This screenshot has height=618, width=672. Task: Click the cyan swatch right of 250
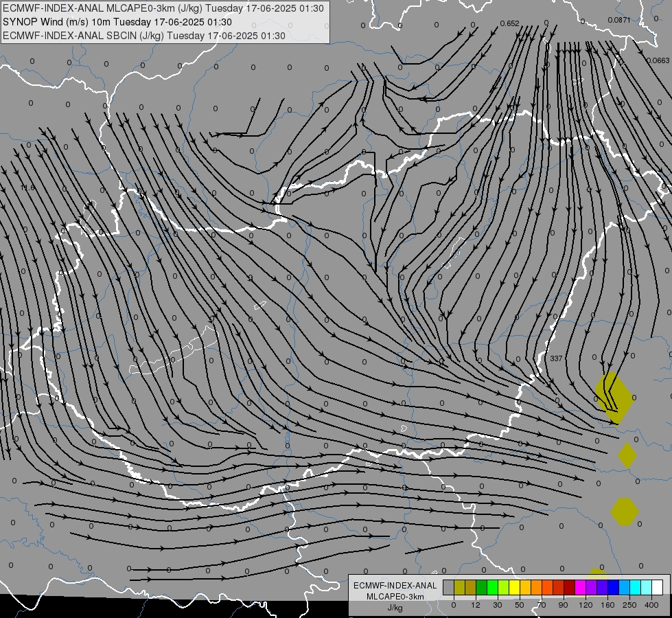coord(636,587)
